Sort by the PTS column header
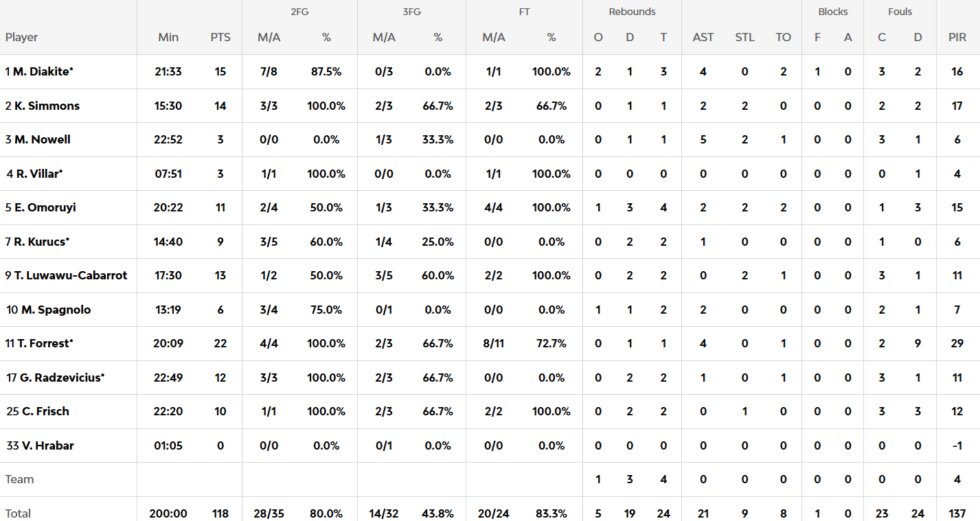 (220, 37)
